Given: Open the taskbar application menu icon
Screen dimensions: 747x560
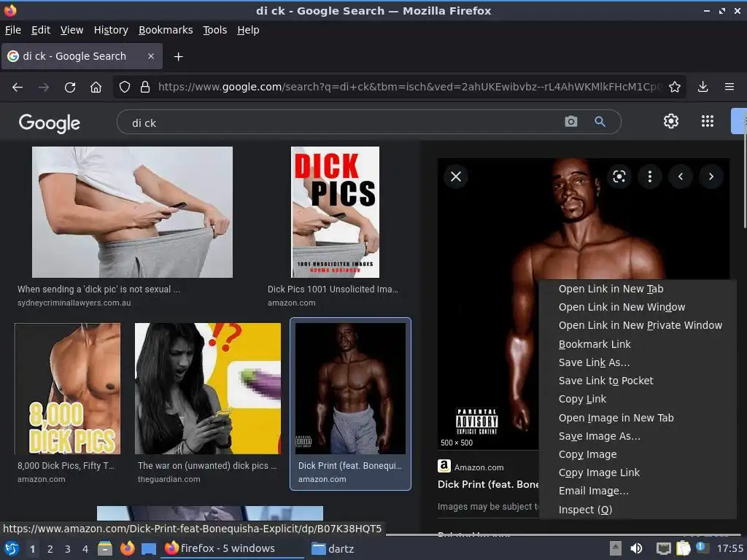Looking at the screenshot, I should point(12,549).
